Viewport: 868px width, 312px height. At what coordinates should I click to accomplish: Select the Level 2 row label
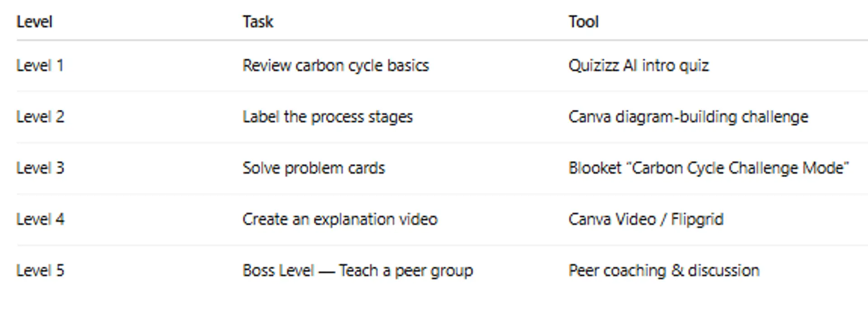click(40, 117)
